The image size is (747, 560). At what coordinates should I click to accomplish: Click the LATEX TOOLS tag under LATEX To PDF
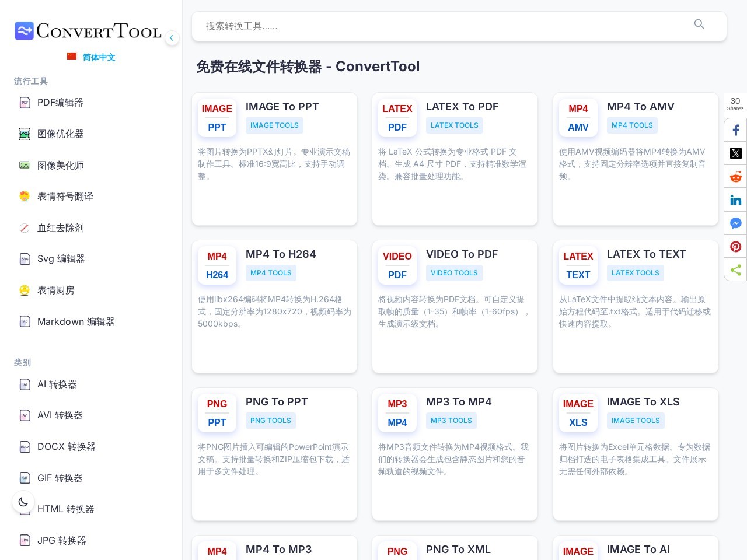tap(455, 125)
